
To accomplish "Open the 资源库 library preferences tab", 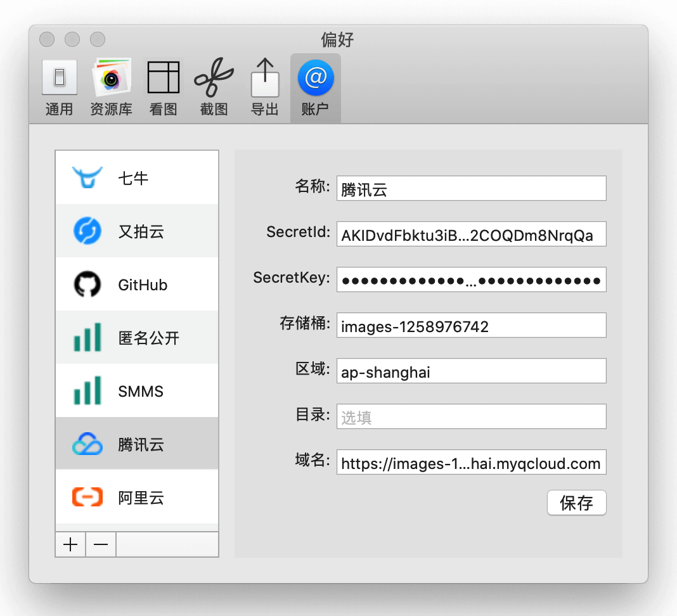I will pos(112,88).
